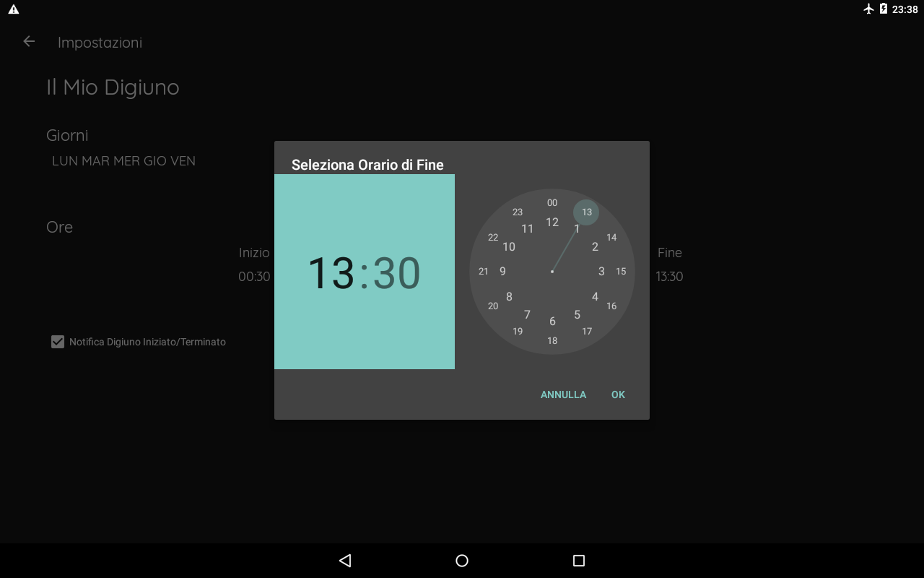Screen dimensions: 924x578
Task: Pick hour 2 on inner dial
Action: click(x=595, y=247)
